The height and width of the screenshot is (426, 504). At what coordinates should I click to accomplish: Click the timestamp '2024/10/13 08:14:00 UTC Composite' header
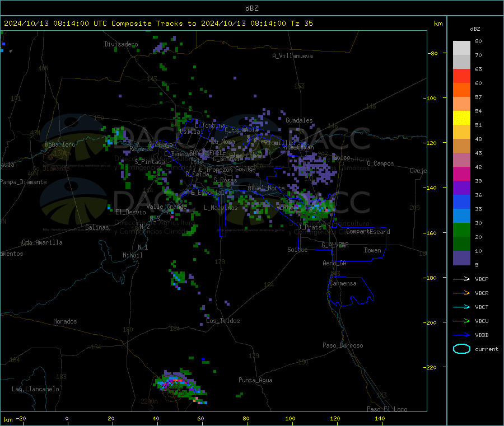click(77, 24)
